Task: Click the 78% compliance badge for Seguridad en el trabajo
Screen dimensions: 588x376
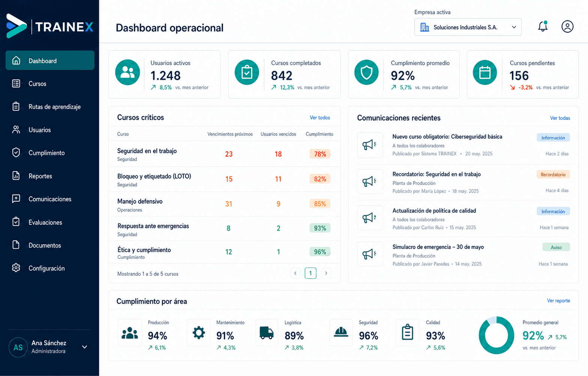Action: (320, 154)
